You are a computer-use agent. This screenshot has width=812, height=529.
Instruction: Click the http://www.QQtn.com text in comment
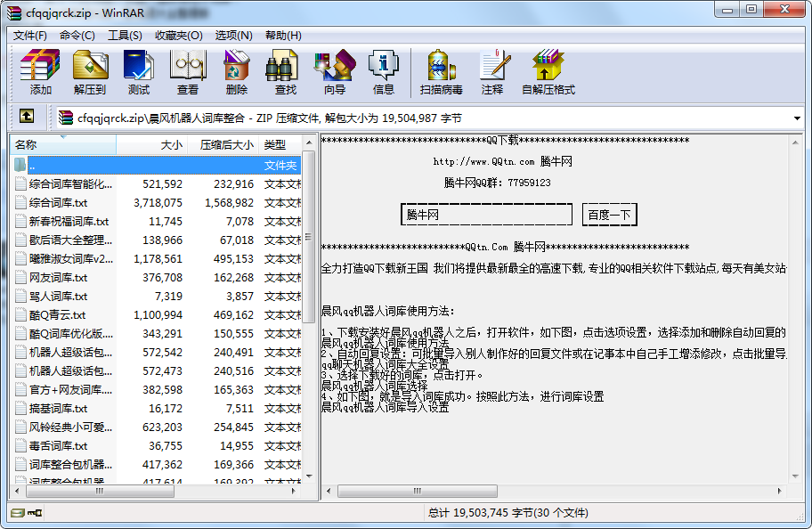483,162
